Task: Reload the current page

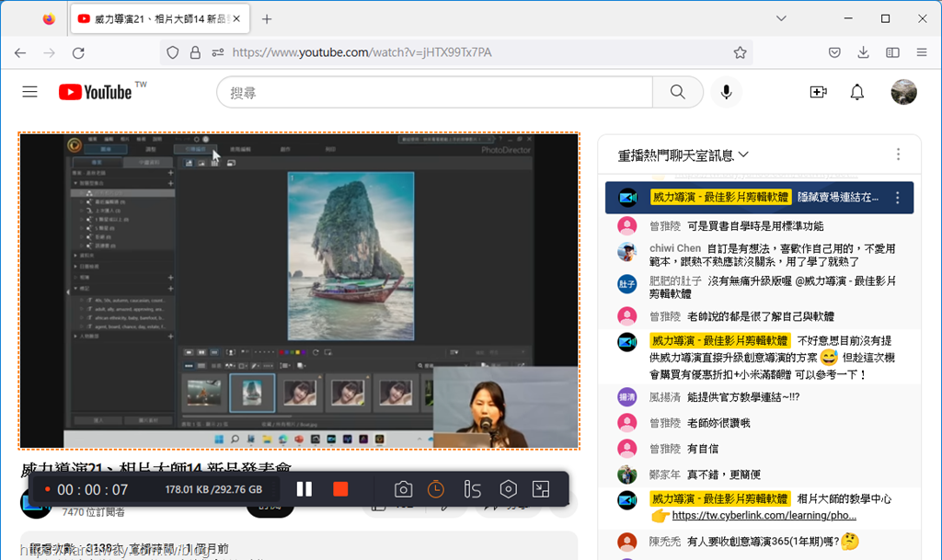Action: (78, 52)
